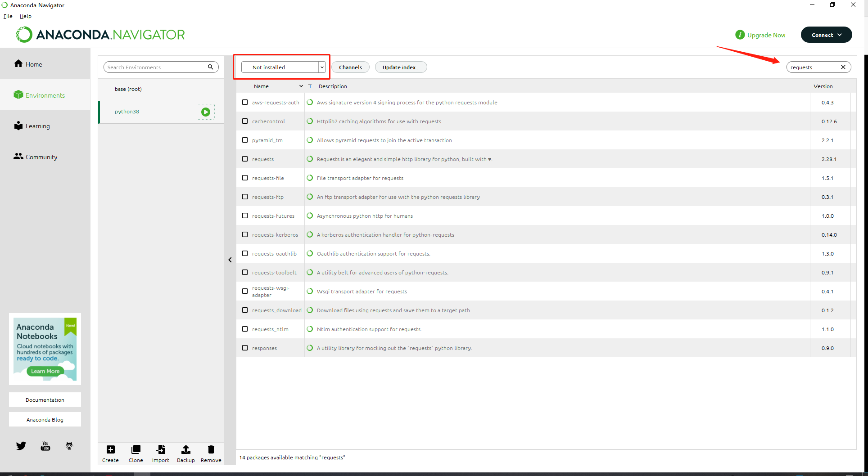
Task: Check the requests-futures package checkbox
Action: click(x=245, y=216)
